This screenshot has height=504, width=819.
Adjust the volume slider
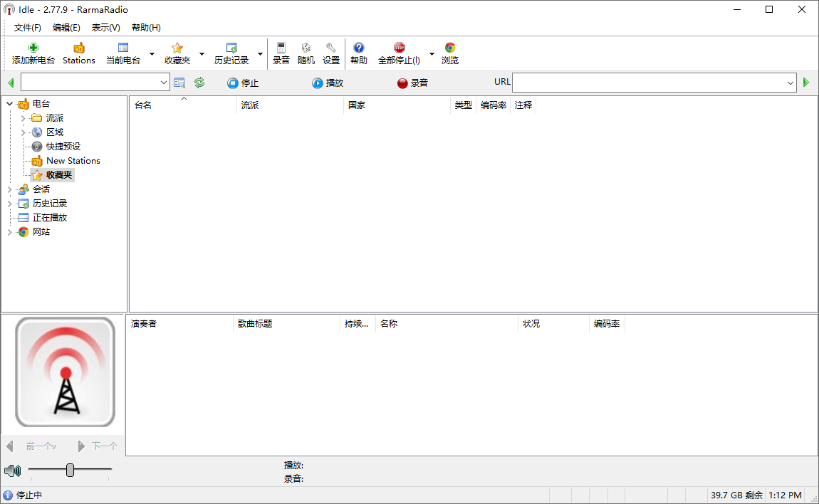pos(70,470)
